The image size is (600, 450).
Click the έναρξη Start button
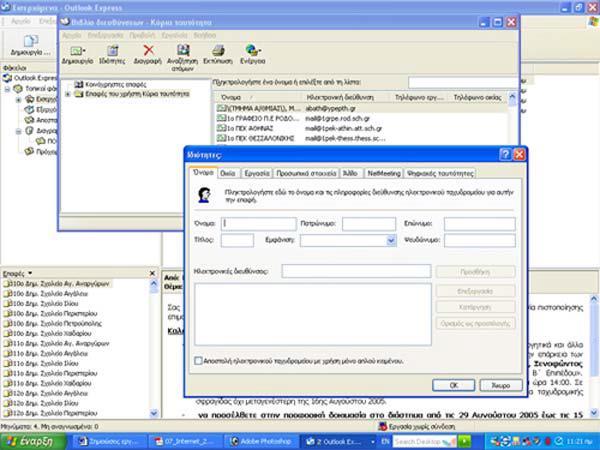coord(34,442)
